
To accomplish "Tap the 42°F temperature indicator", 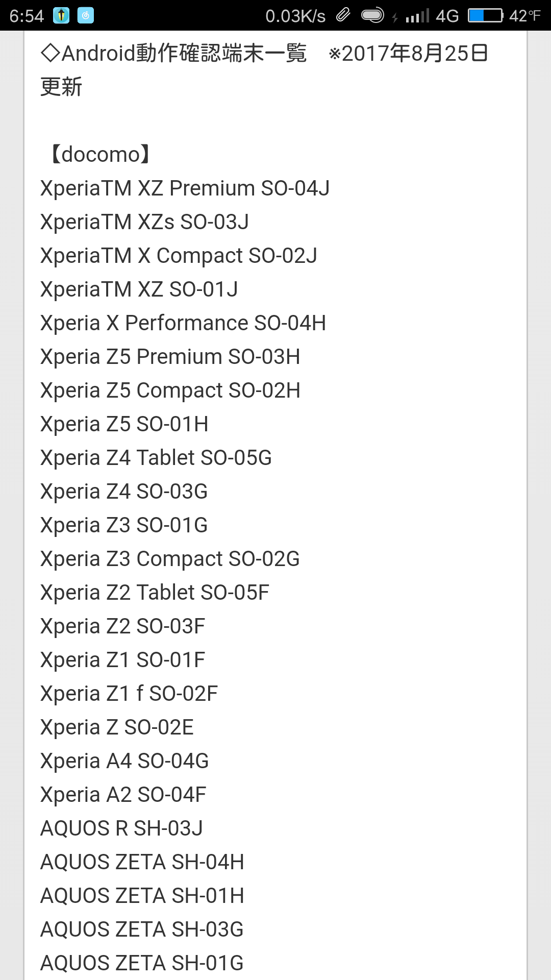I will click(524, 16).
